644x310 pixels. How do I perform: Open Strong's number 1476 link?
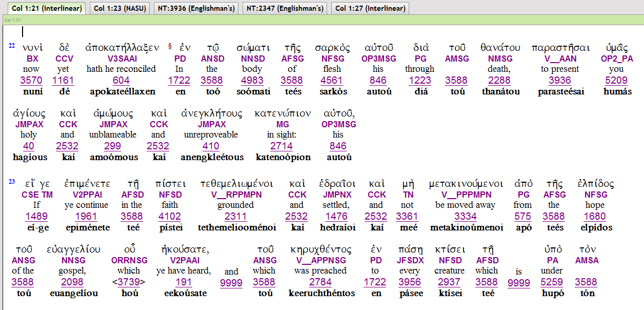tap(336, 217)
